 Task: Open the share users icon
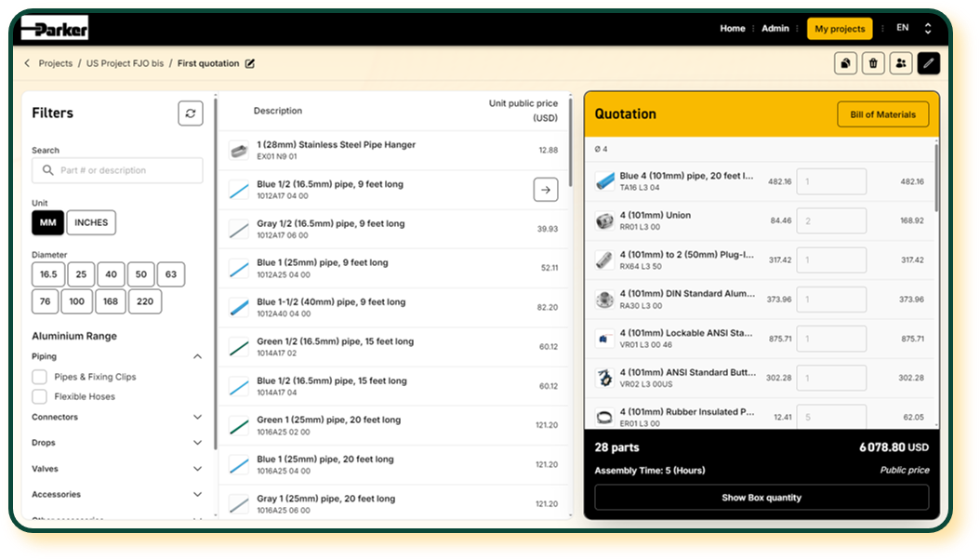[x=900, y=63]
